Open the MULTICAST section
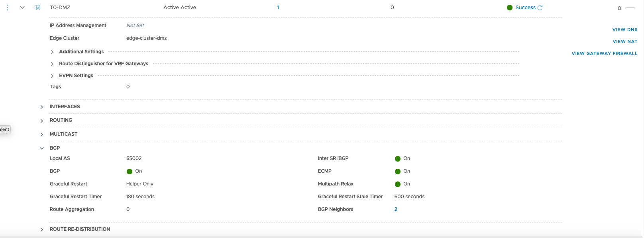Screen dimensions: 644x238 42,135
